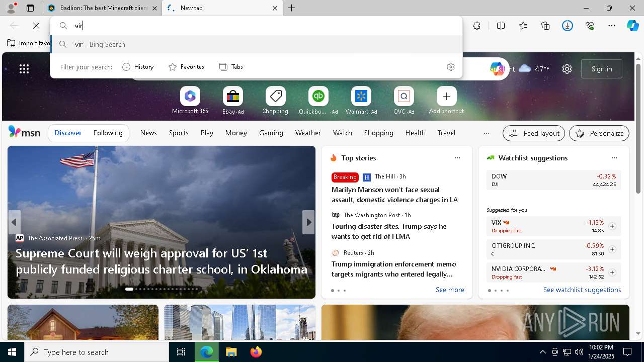
Task: Open the Sports category
Action: click(179, 133)
